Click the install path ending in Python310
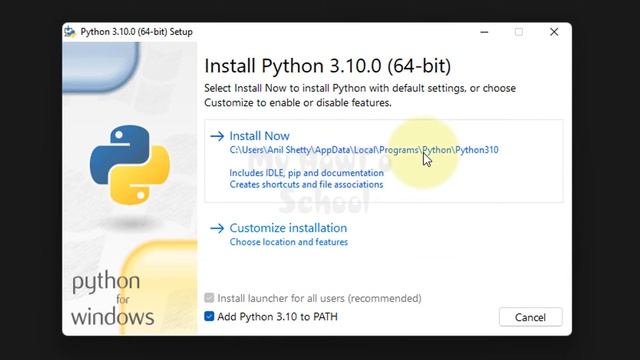The width and height of the screenshot is (640, 360). click(364, 150)
